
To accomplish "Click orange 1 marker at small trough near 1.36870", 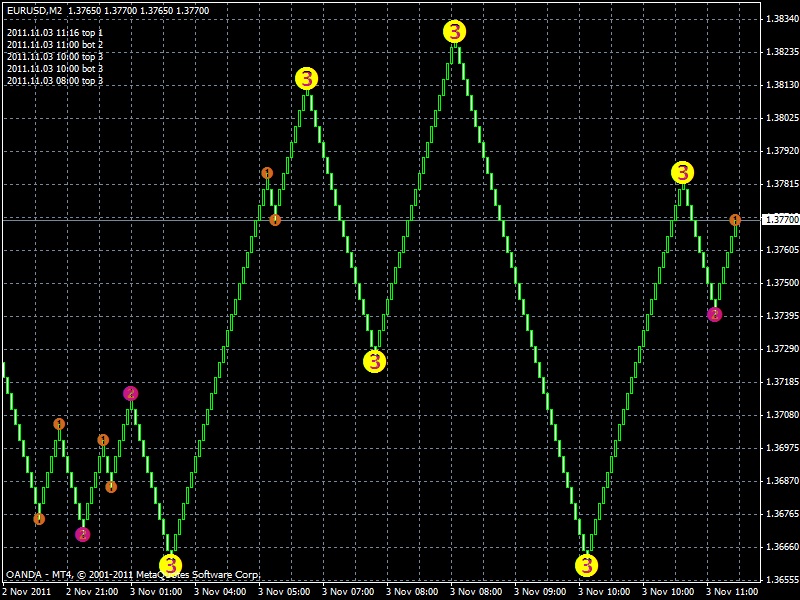I will (111, 487).
